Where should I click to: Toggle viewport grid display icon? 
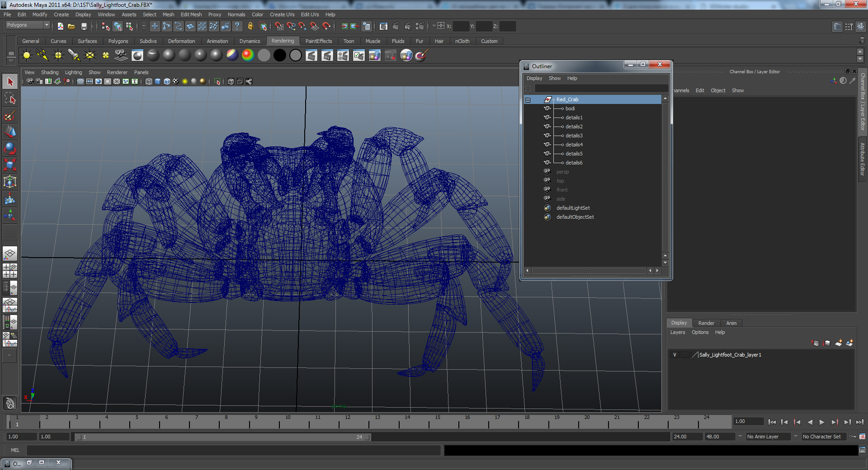tap(80, 81)
